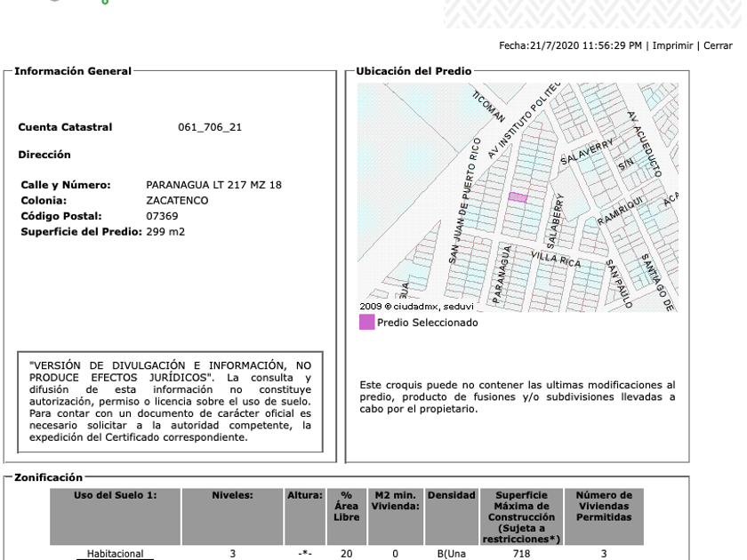The image size is (747, 560).
Task: Click the PARANAGUA LT 217 MZ 18 address
Action: pyautogui.click(x=214, y=185)
